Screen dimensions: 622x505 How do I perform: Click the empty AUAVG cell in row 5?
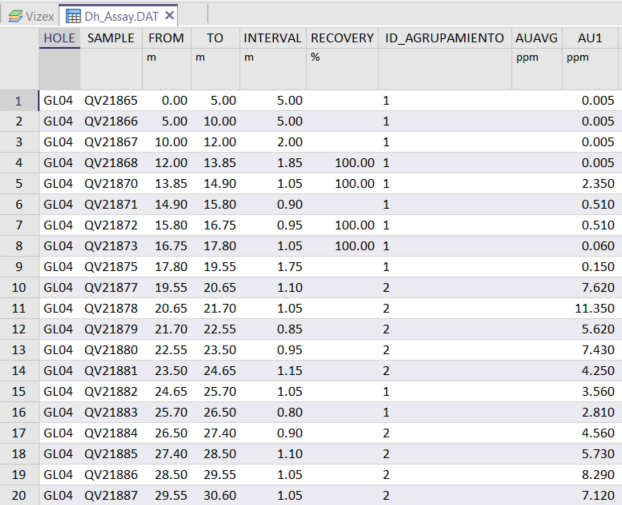535,184
